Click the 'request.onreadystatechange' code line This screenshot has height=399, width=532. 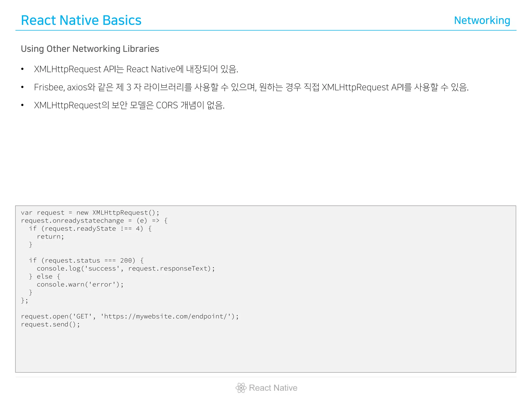coord(94,221)
